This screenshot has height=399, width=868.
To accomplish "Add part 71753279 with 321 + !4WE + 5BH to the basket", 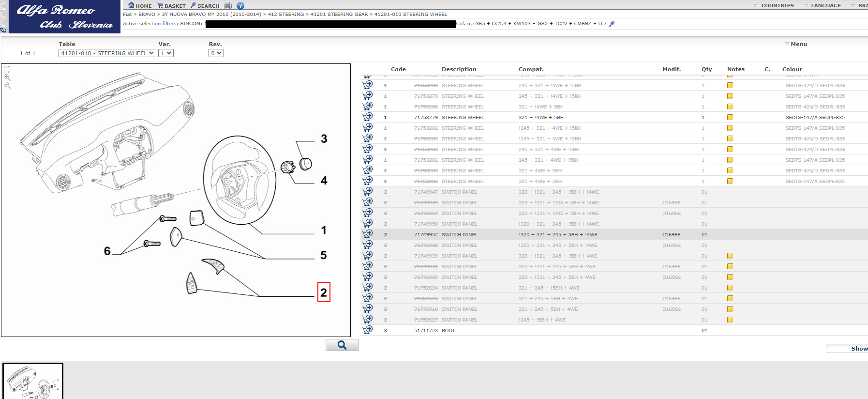I will pos(368,117).
